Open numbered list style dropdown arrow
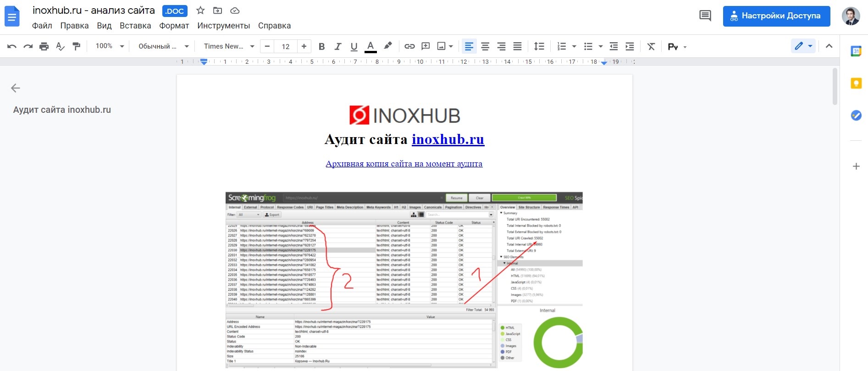This screenshot has width=868, height=371. click(574, 46)
